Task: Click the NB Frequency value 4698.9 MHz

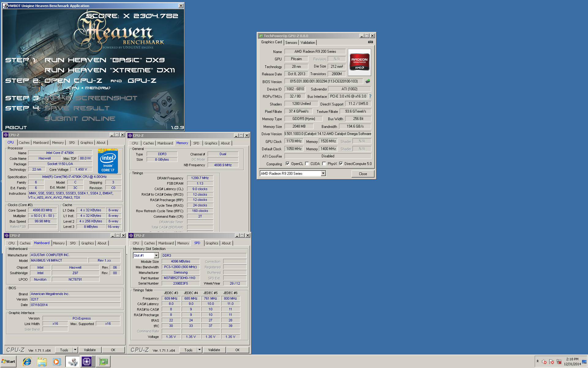Action: point(223,165)
